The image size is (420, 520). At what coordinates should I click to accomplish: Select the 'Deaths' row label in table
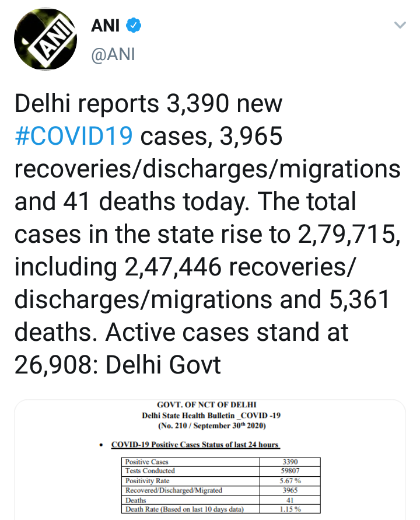[x=136, y=500]
